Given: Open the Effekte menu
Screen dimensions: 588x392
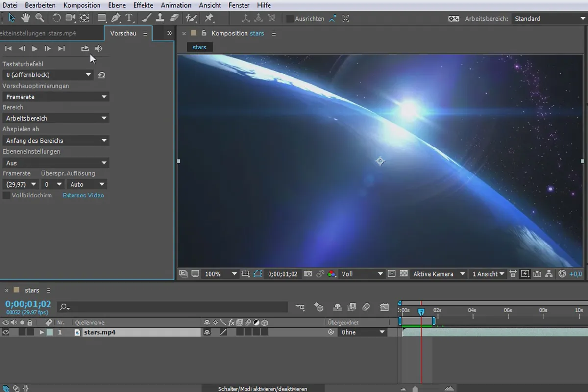Looking at the screenshot, I should [x=143, y=5].
